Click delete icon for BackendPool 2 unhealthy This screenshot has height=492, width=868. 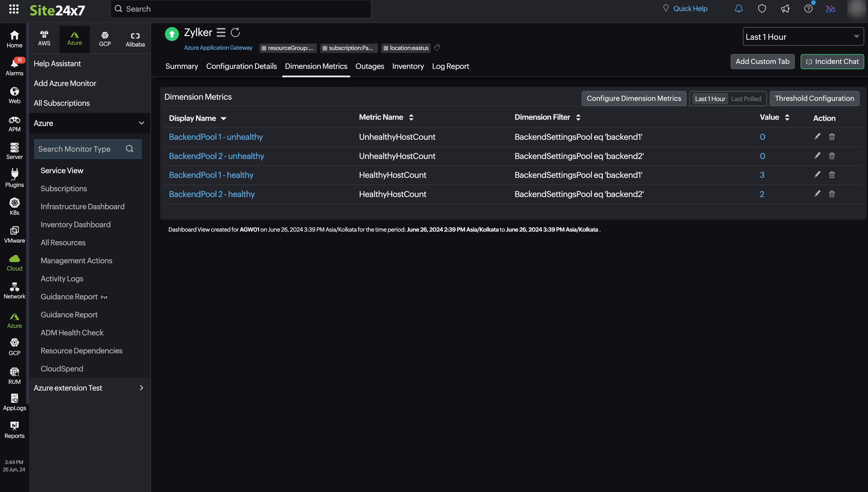click(832, 156)
